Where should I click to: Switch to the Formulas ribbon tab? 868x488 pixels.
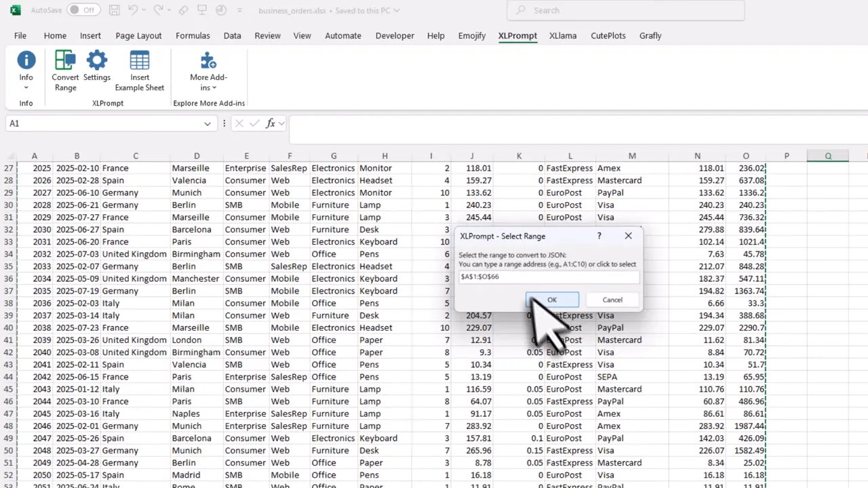coord(193,35)
